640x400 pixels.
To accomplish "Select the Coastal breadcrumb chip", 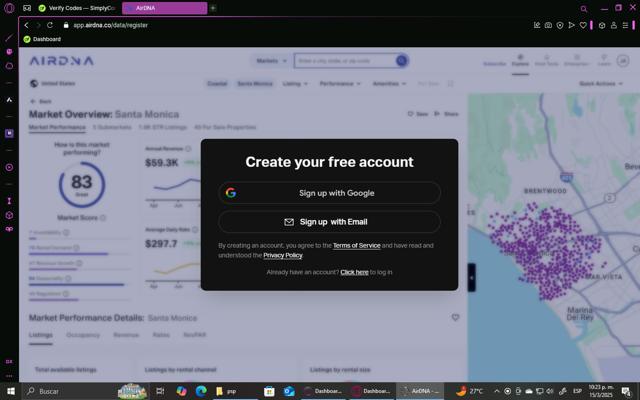I will pos(217,84).
